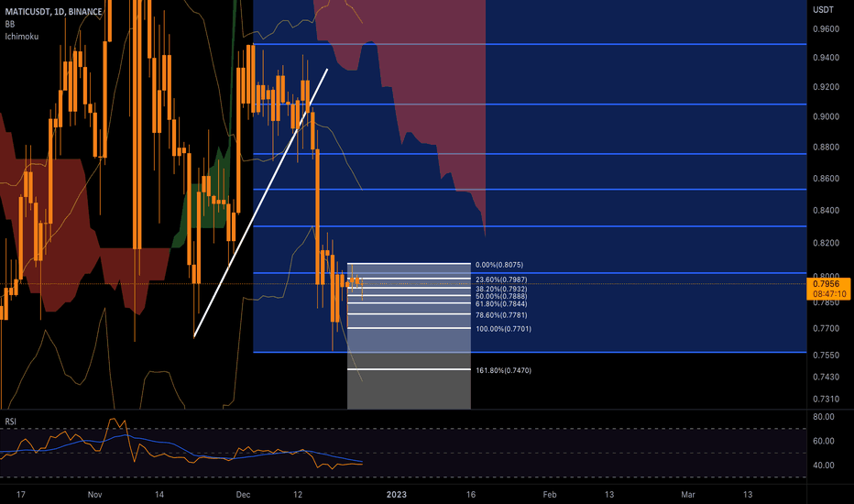Select the white diagonal trend line
The height and width of the screenshot is (504, 854).
tap(261, 203)
